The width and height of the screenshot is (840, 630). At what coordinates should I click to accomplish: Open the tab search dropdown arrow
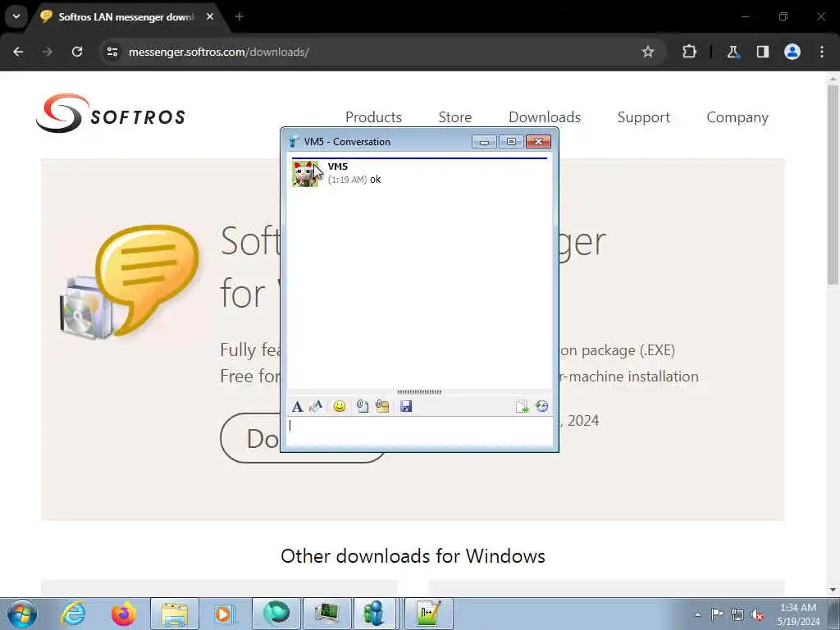(16, 16)
